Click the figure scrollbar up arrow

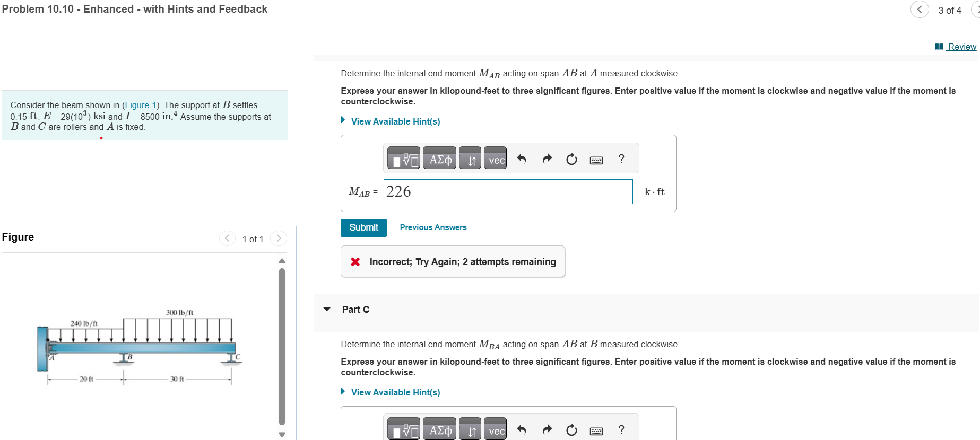(x=282, y=261)
